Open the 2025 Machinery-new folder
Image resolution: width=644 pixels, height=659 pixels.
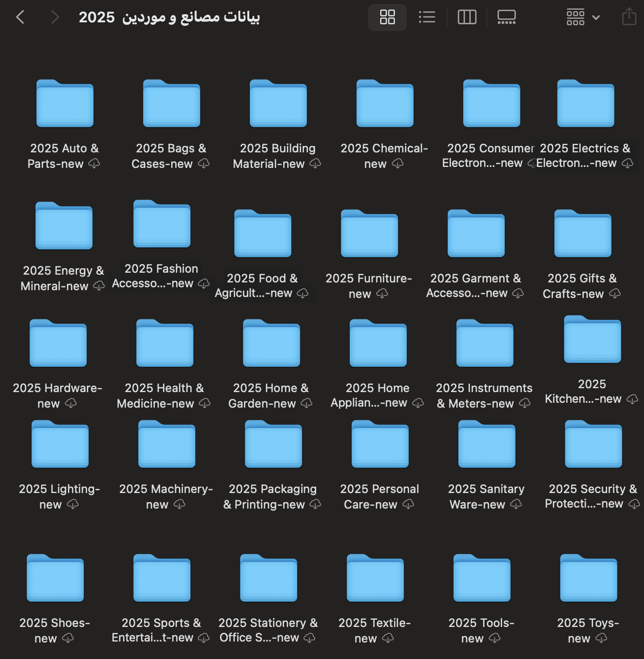tap(167, 444)
